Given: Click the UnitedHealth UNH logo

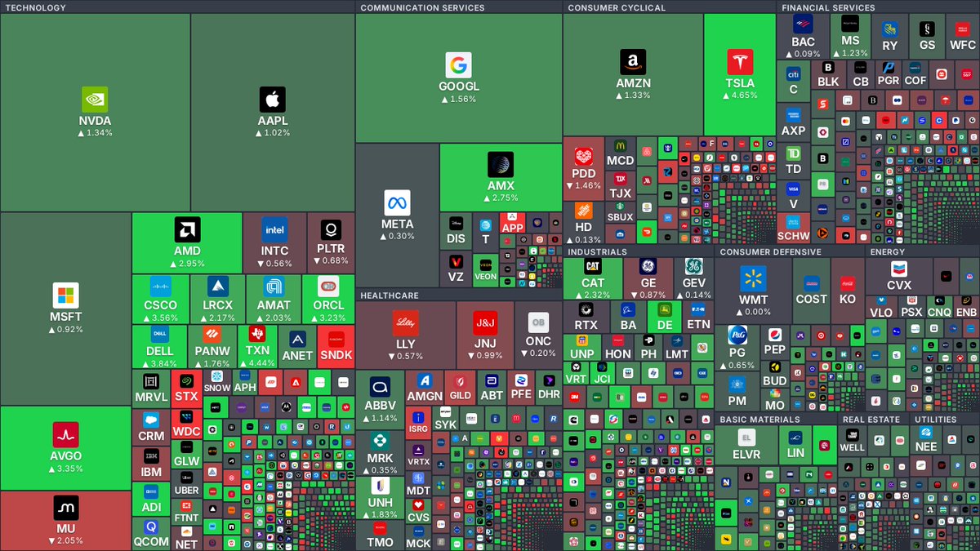Looking at the screenshot, I should [379, 486].
